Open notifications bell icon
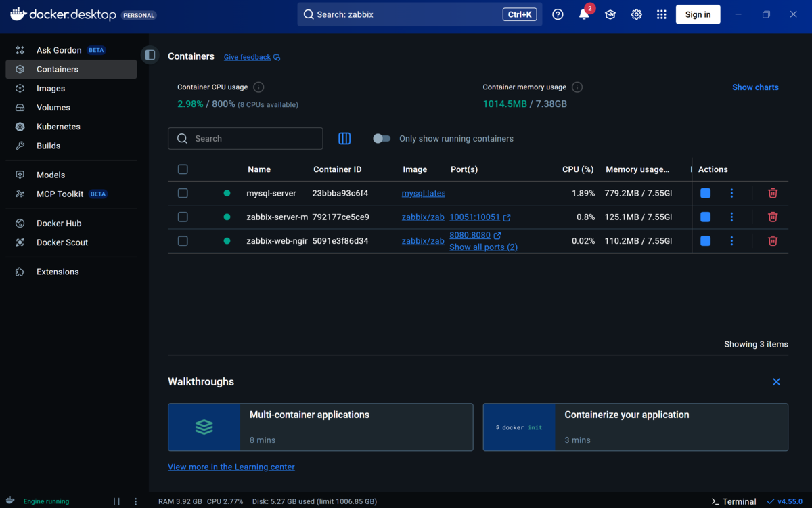Image resolution: width=812 pixels, height=508 pixels. click(584, 14)
